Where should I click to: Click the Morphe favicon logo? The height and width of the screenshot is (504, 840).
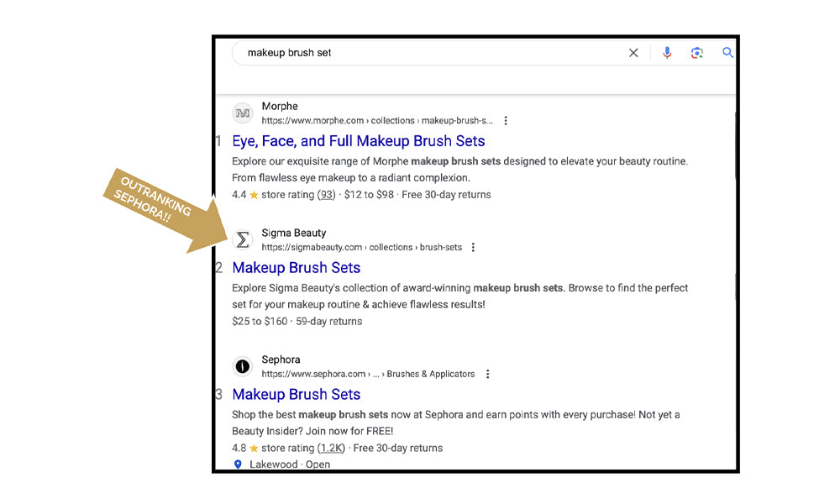243,113
